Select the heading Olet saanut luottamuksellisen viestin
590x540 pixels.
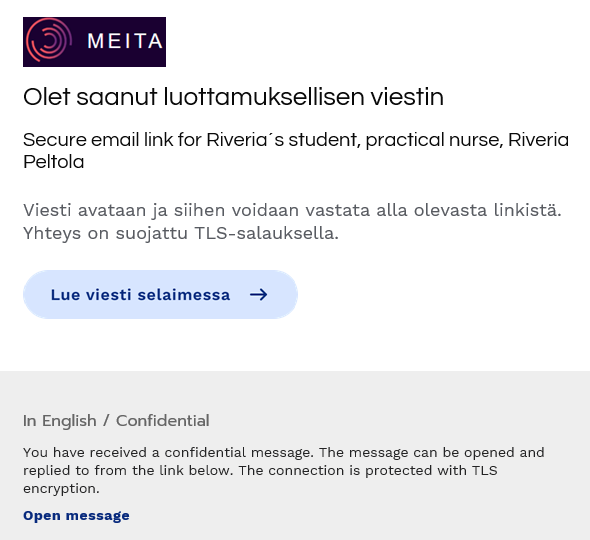(x=233, y=97)
